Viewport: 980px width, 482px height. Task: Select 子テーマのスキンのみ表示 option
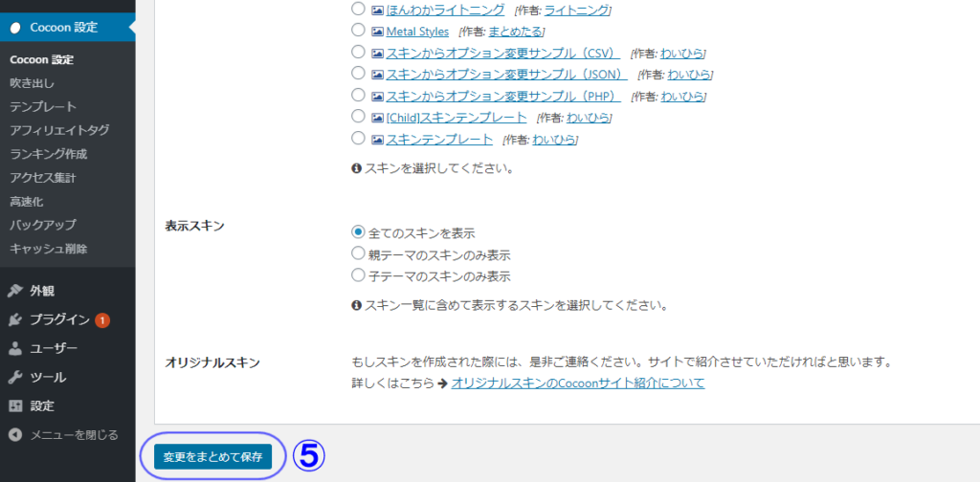coord(358,275)
